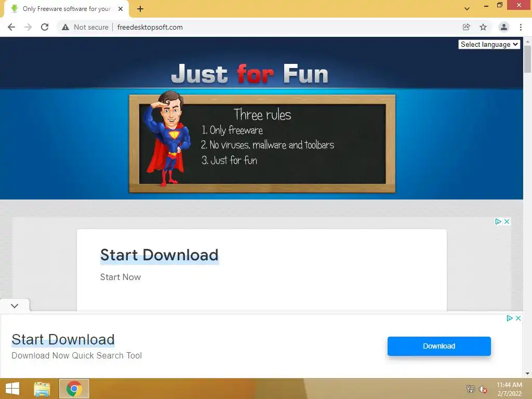Screen dimensions: 532x399
Task: Open the tab search chevron
Action: pos(467,9)
